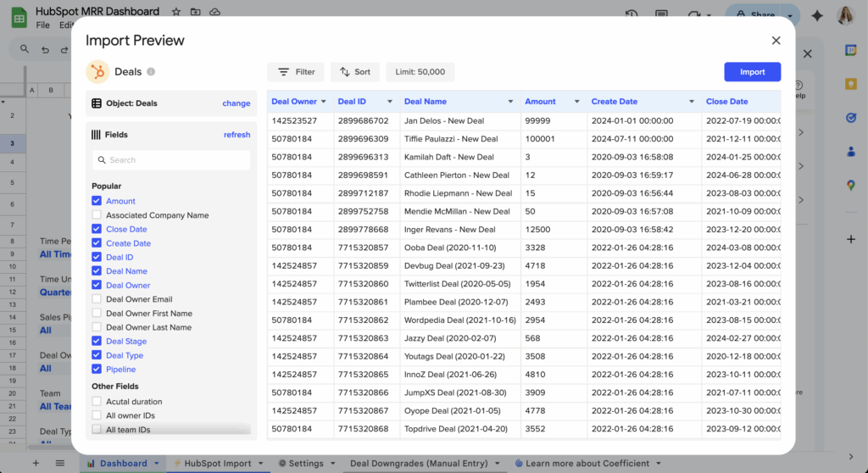Click the Import button
868x473 pixels.
coord(753,72)
